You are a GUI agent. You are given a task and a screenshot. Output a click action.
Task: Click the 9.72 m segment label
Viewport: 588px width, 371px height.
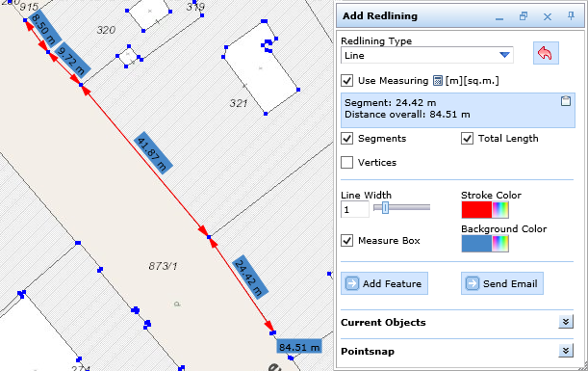pos(72,60)
